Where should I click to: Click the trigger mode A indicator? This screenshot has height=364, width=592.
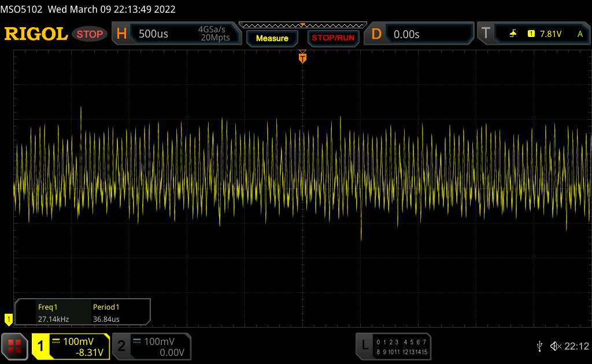pyautogui.click(x=580, y=34)
